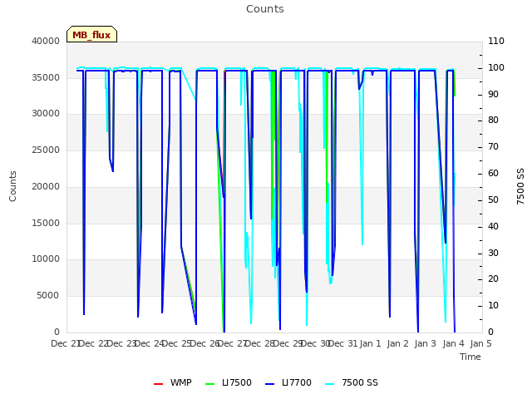This screenshot has width=532, height=399.
Task: Click the 40 right-axis tick label
Action: (x=493, y=226)
